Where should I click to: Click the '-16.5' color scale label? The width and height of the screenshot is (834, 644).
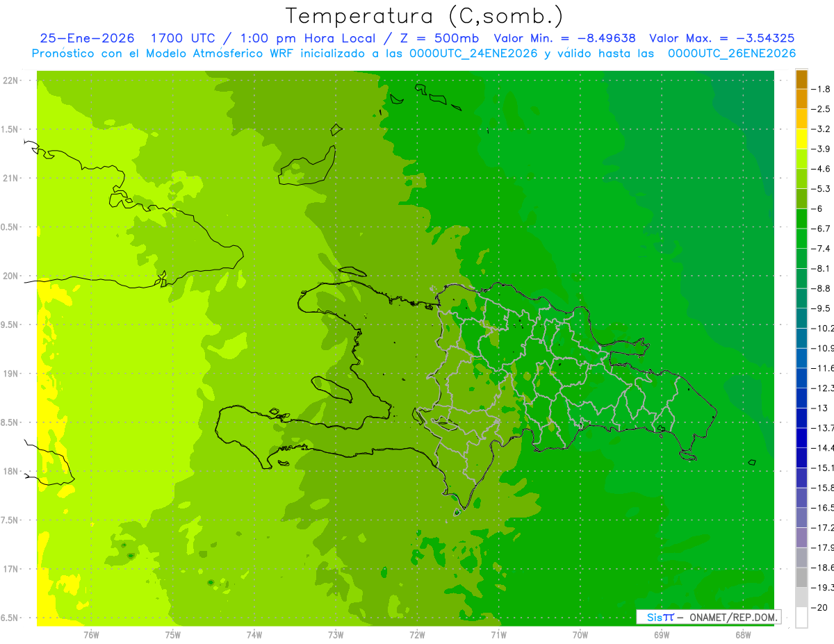coord(823,508)
